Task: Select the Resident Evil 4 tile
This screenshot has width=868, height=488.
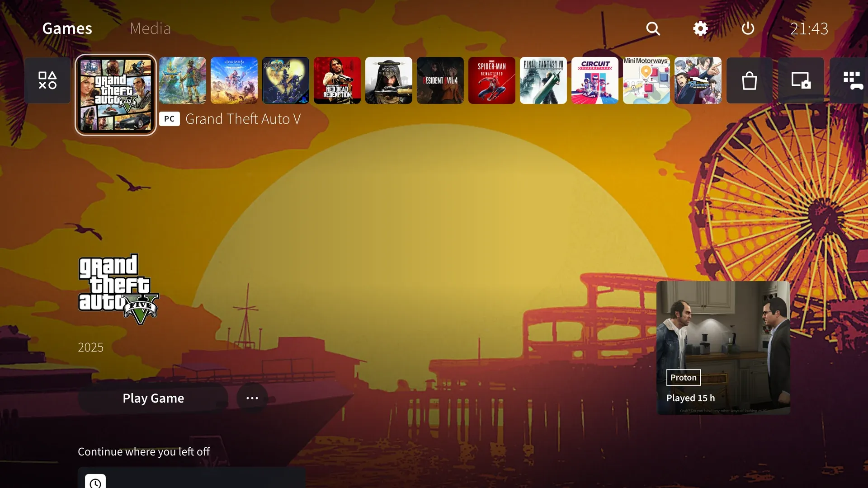Action: coord(440,80)
